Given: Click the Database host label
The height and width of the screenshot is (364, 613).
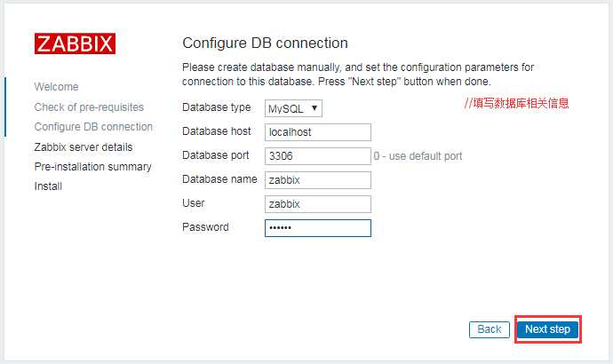Looking at the screenshot, I should (x=217, y=131).
